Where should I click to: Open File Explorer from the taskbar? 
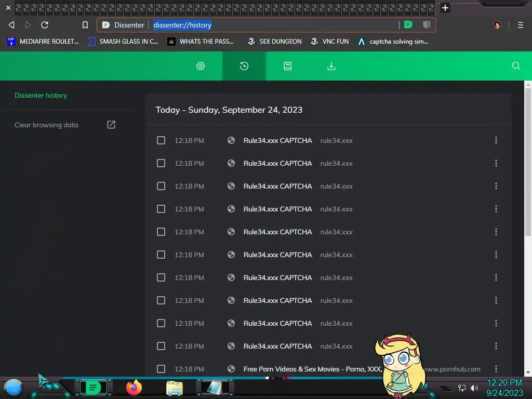175,388
